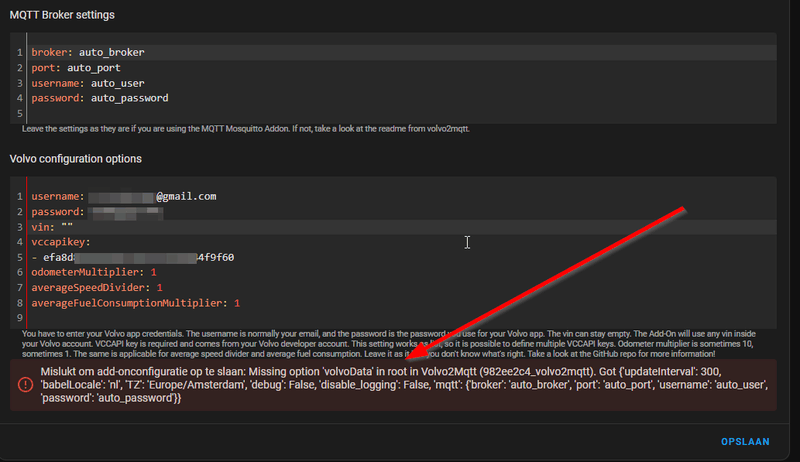
Task: Click the Mosquitto Addon help text
Action: tap(245, 129)
